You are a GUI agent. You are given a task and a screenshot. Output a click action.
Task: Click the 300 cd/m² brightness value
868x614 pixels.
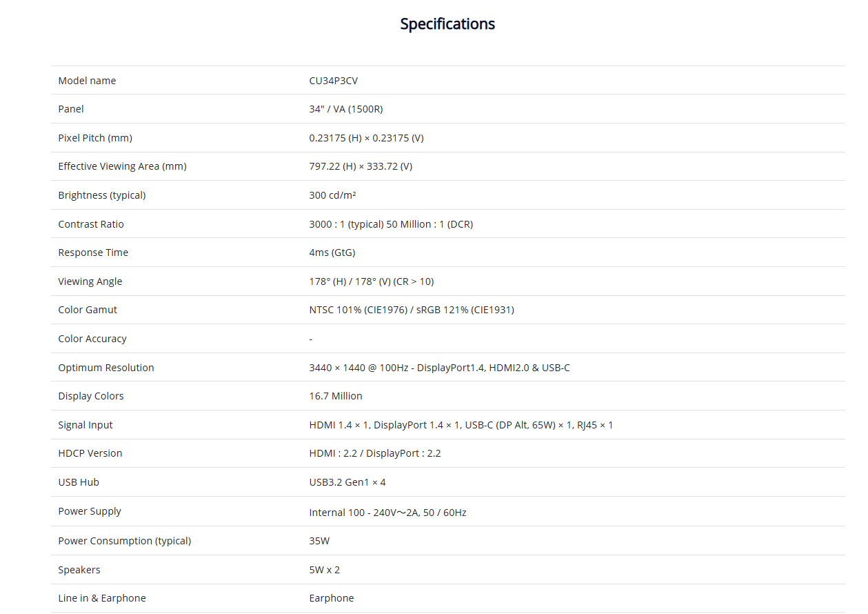332,195
